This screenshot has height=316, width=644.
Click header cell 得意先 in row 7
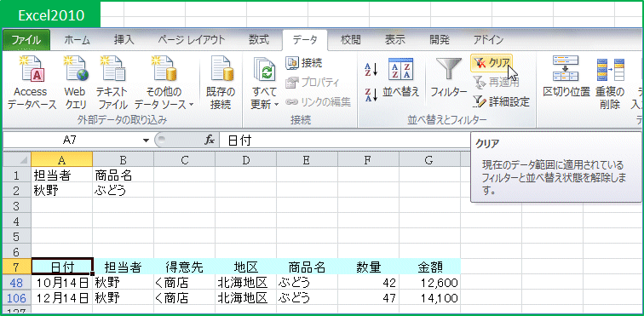pos(184,267)
